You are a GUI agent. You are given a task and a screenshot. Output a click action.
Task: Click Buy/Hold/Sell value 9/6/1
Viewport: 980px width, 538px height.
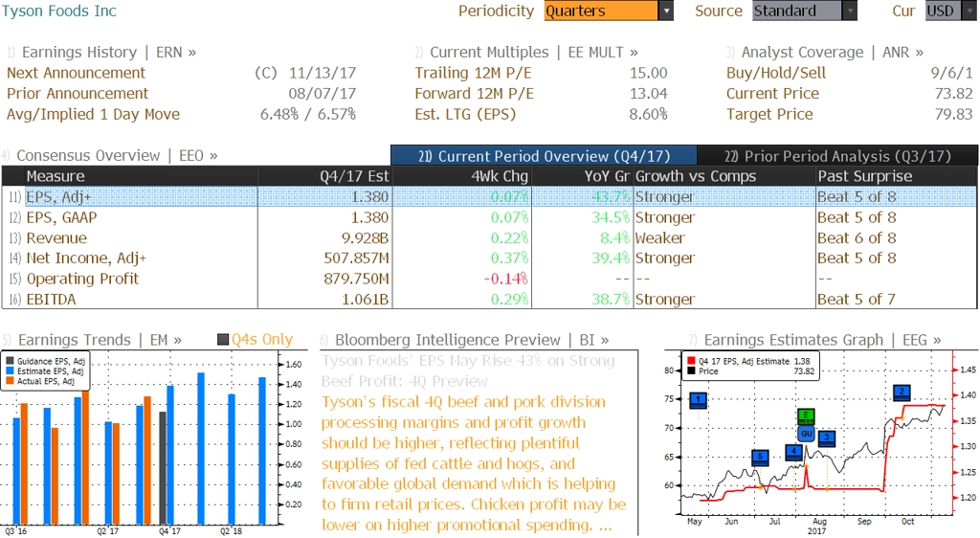[951, 73]
